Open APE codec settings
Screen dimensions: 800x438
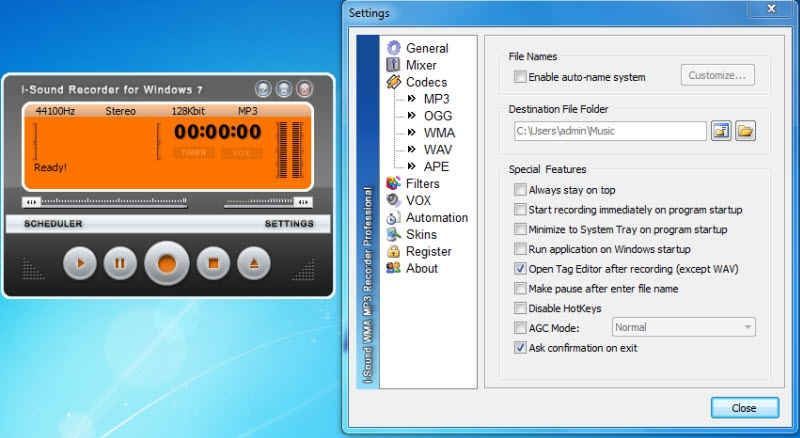[x=436, y=166]
